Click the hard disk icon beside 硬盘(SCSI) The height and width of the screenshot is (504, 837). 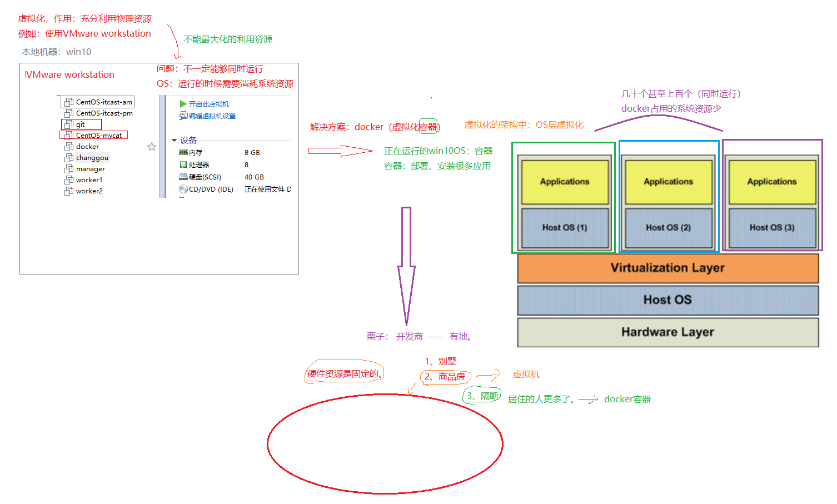point(183,177)
